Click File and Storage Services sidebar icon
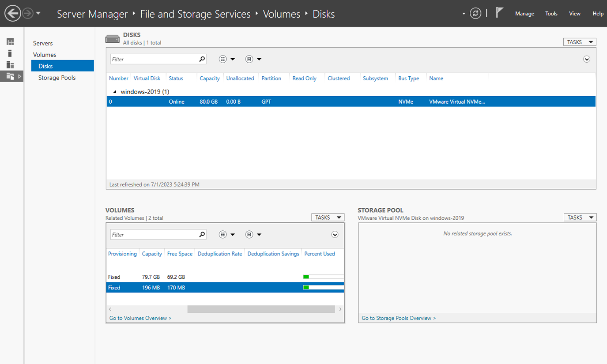607x364 pixels. point(10,76)
